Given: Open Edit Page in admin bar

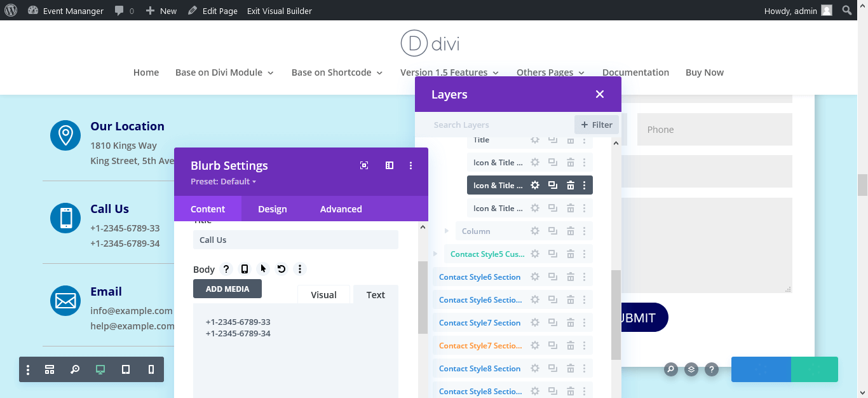Looking at the screenshot, I should pyautogui.click(x=213, y=11).
